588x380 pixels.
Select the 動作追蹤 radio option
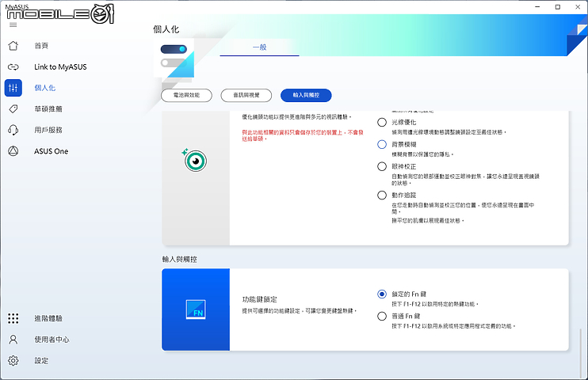tap(382, 196)
